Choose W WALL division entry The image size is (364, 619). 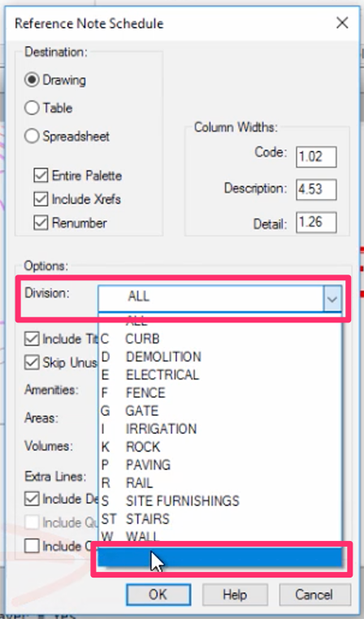pyautogui.click(x=219, y=536)
